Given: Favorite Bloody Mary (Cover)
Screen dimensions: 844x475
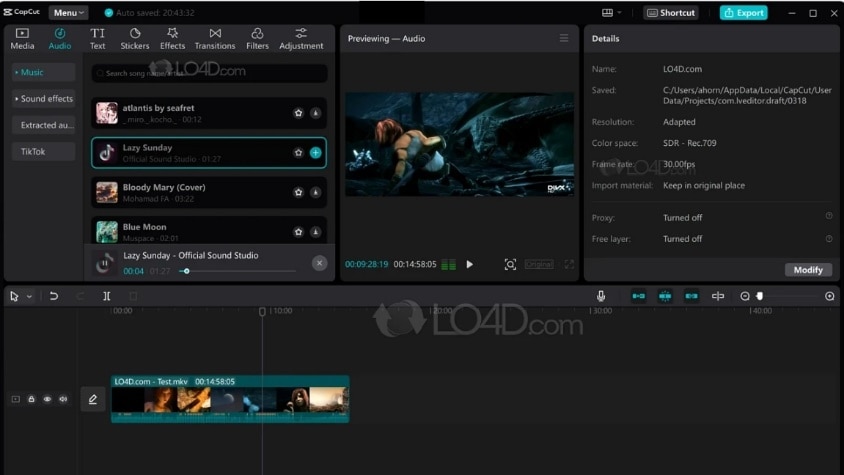Looking at the screenshot, I should point(298,192).
